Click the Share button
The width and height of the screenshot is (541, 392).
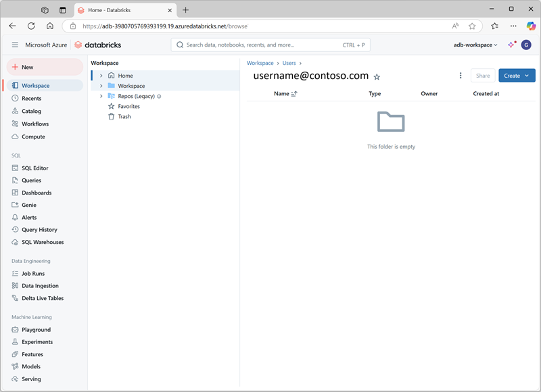[x=484, y=76]
